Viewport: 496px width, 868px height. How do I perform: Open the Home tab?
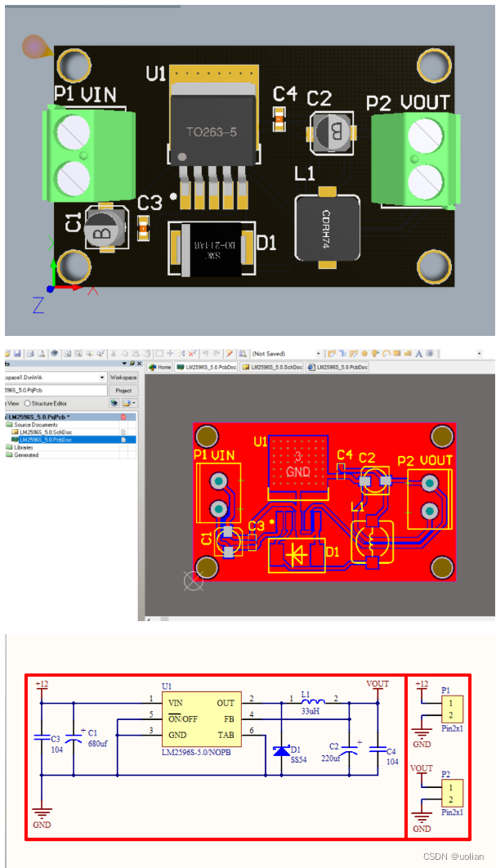[160, 368]
